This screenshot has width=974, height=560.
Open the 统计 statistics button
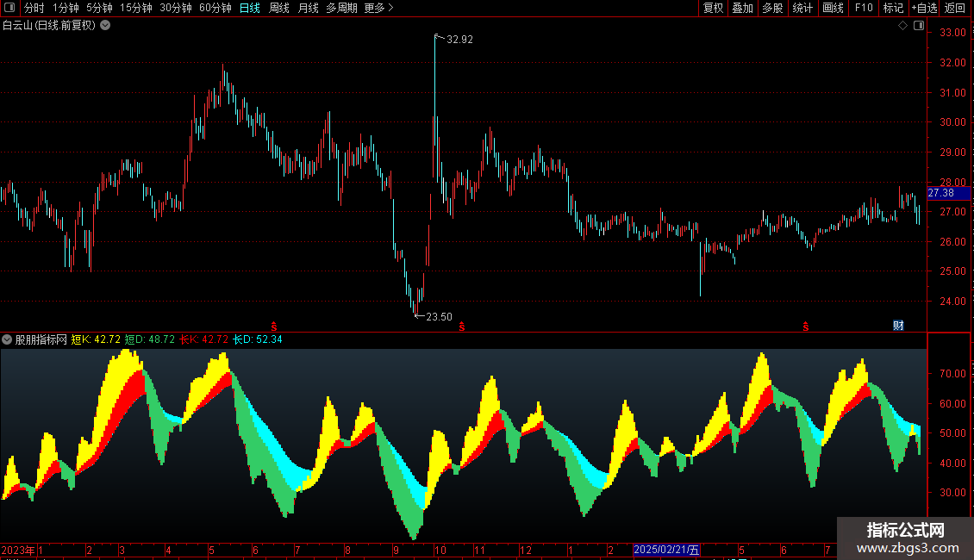tap(802, 8)
